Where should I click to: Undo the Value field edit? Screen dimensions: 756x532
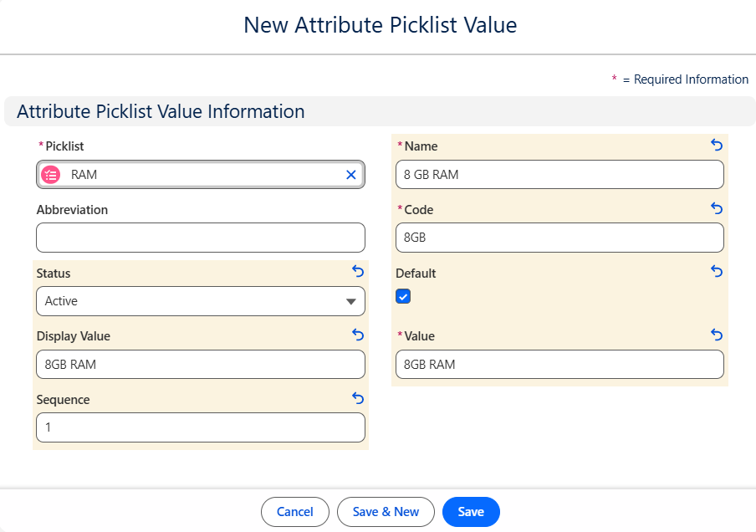click(x=716, y=335)
